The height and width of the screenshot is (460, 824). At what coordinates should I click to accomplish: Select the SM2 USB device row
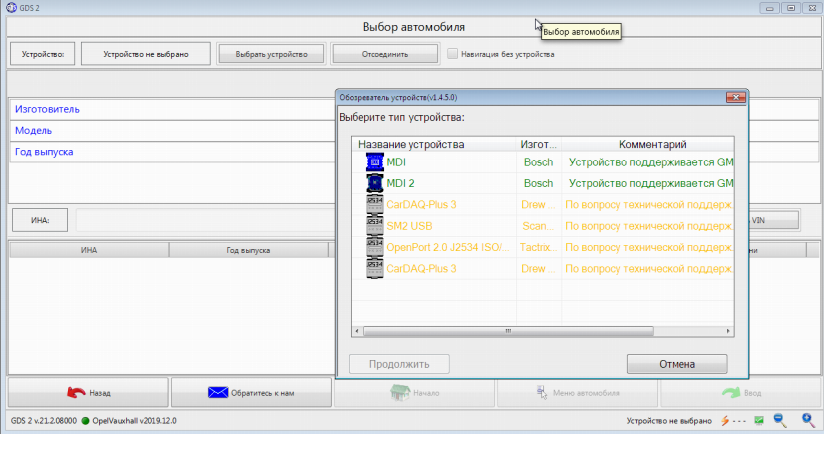coord(543,226)
